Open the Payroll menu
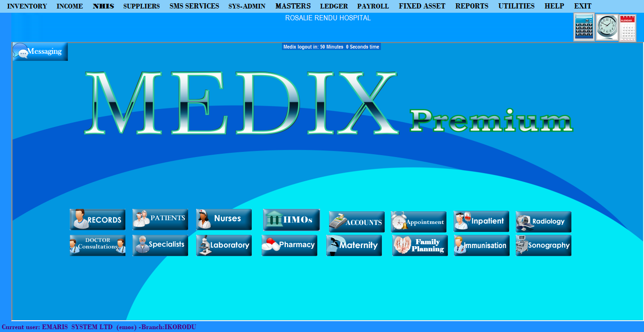This screenshot has width=644, height=332. click(373, 6)
